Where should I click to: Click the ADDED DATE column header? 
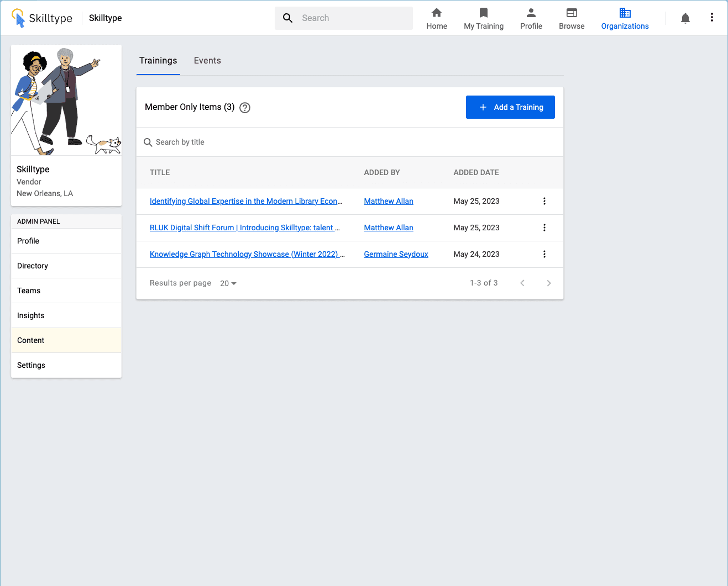[476, 172]
